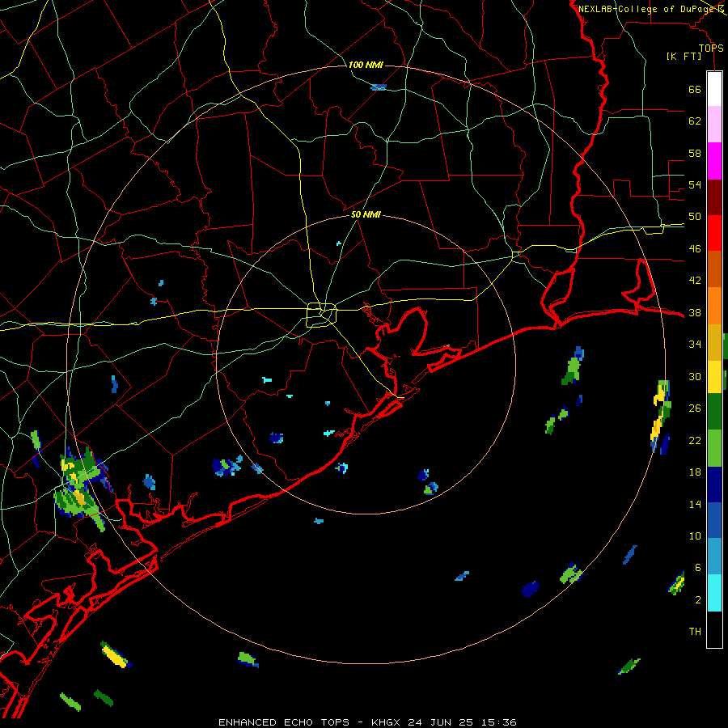
Task: Click the light blue swatch near 6
Action: pyautogui.click(x=714, y=557)
